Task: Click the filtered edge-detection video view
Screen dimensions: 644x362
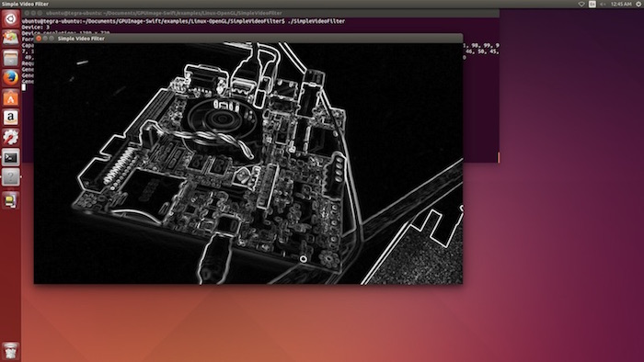Action: tap(248, 164)
